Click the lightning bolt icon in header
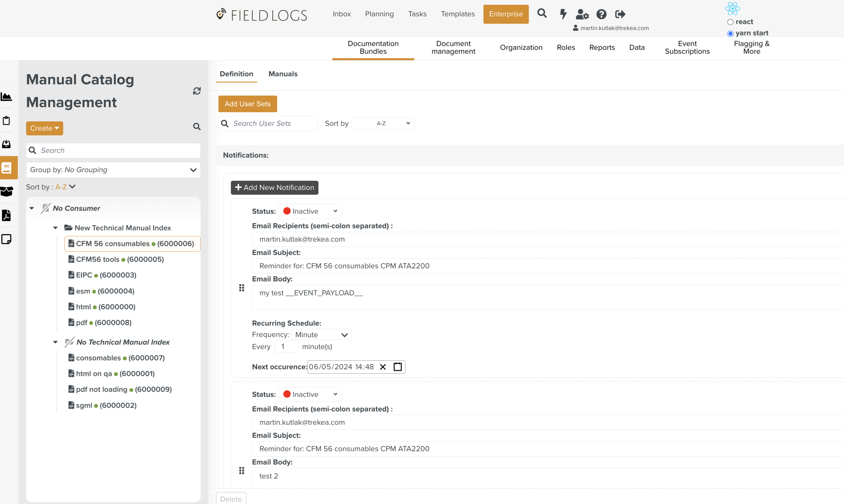This screenshot has height=504, width=844. click(563, 14)
